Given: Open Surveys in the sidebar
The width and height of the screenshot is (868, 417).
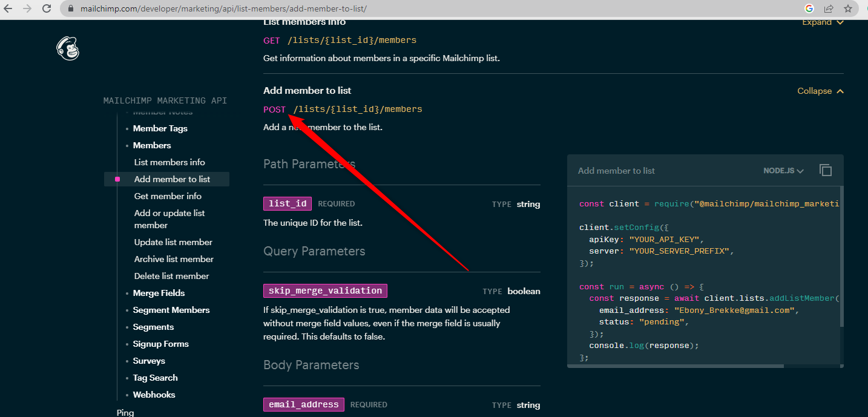Looking at the screenshot, I should pos(149,361).
